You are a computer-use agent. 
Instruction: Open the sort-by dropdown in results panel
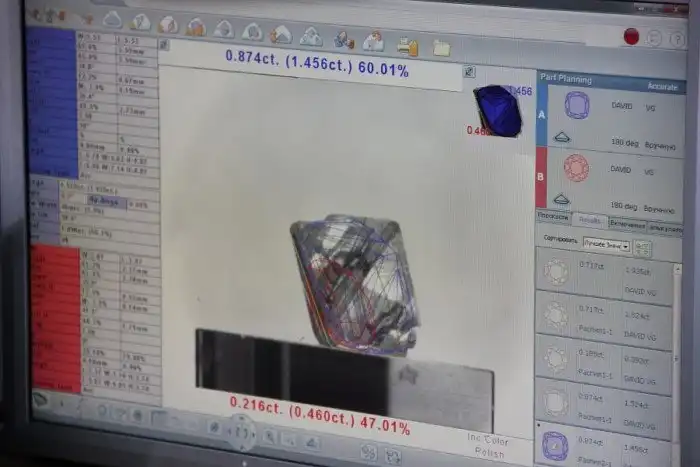coord(606,245)
